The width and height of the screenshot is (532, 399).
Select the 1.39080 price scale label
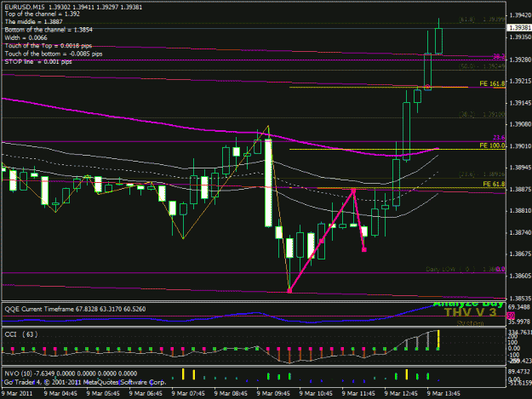(520, 125)
